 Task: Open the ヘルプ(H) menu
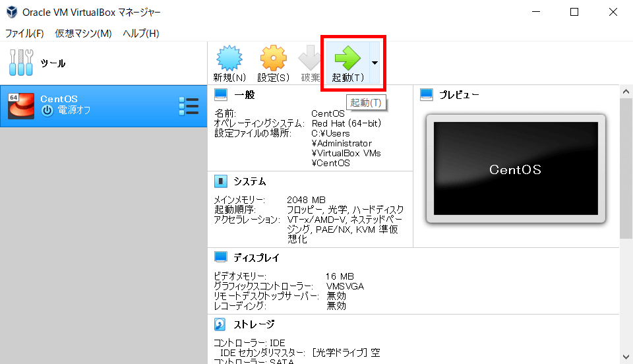(x=141, y=33)
